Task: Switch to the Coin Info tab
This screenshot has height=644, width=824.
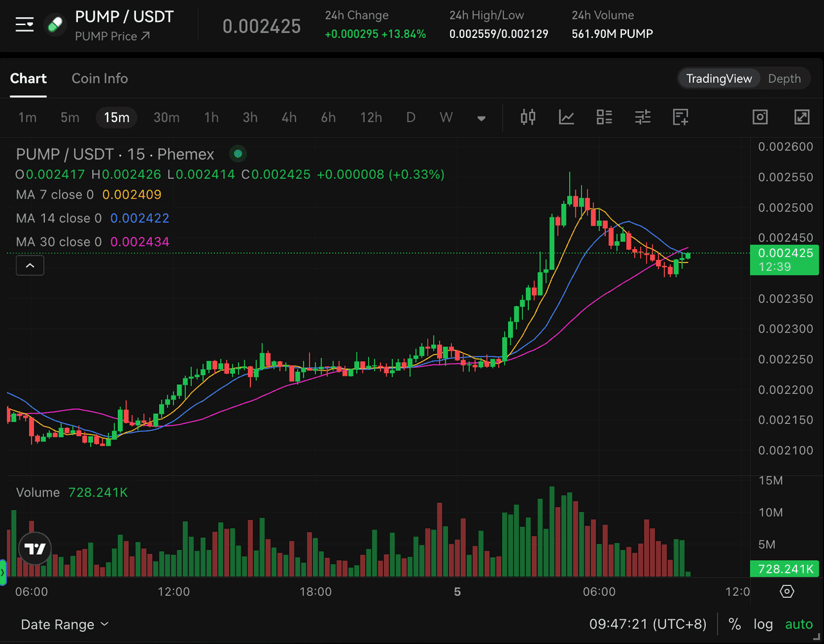Action: coord(100,78)
